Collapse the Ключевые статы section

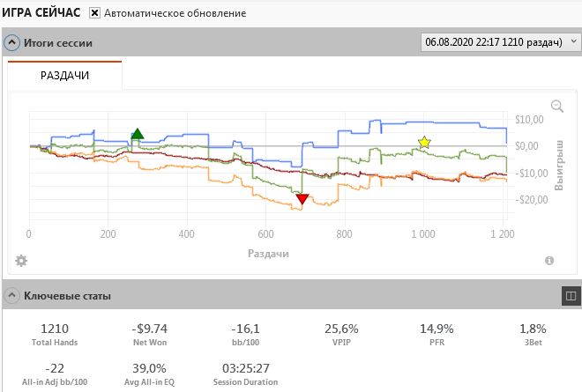point(11,296)
